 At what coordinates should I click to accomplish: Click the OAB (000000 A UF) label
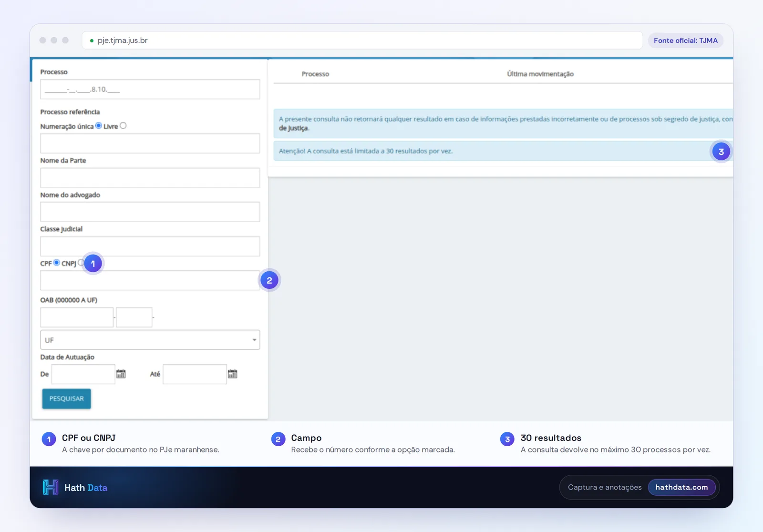(69, 300)
